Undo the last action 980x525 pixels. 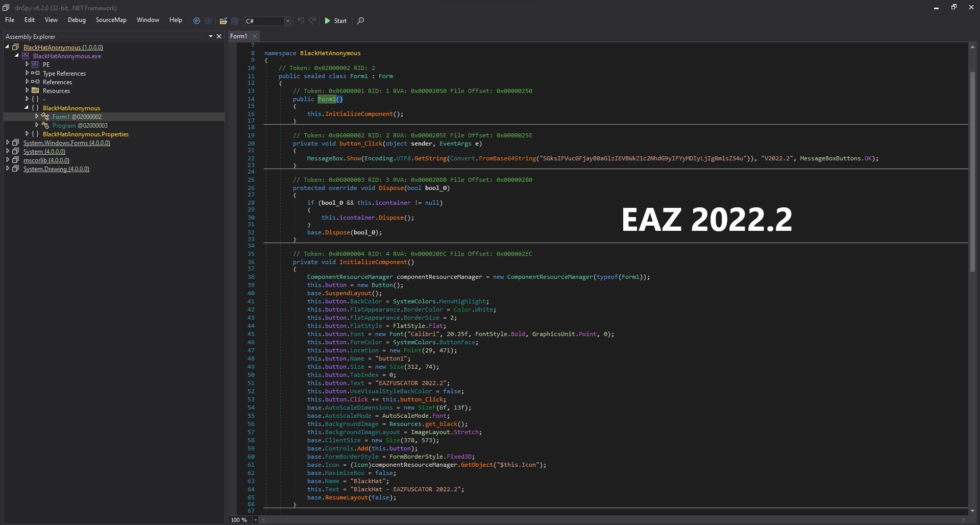pyautogui.click(x=301, y=21)
